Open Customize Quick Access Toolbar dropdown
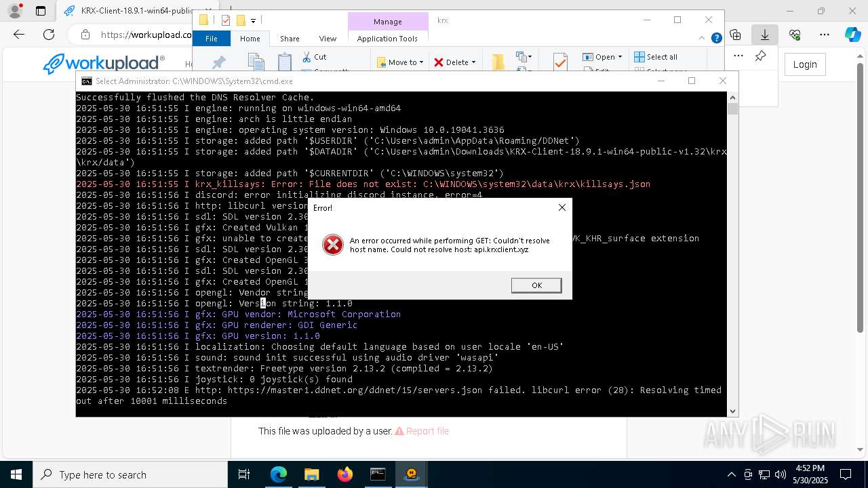868x488 pixels. click(x=253, y=21)
